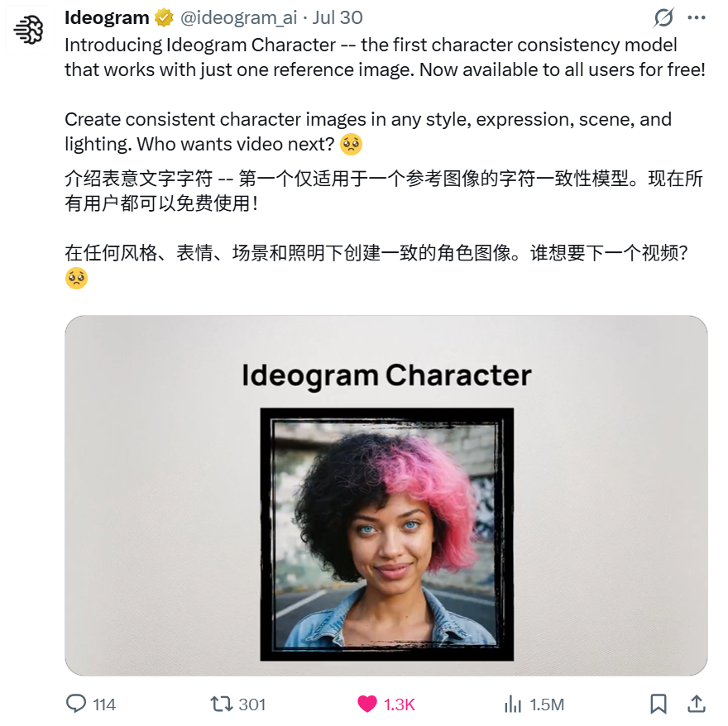The height and width of the screenshot is (726, 728).
Task: Click the English tweet text paragraph
Action: click(x=386, y=95)
